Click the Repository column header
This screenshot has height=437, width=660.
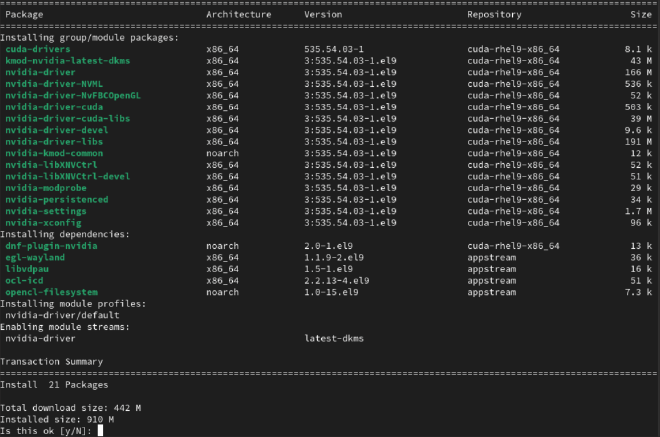click(494, 15)
